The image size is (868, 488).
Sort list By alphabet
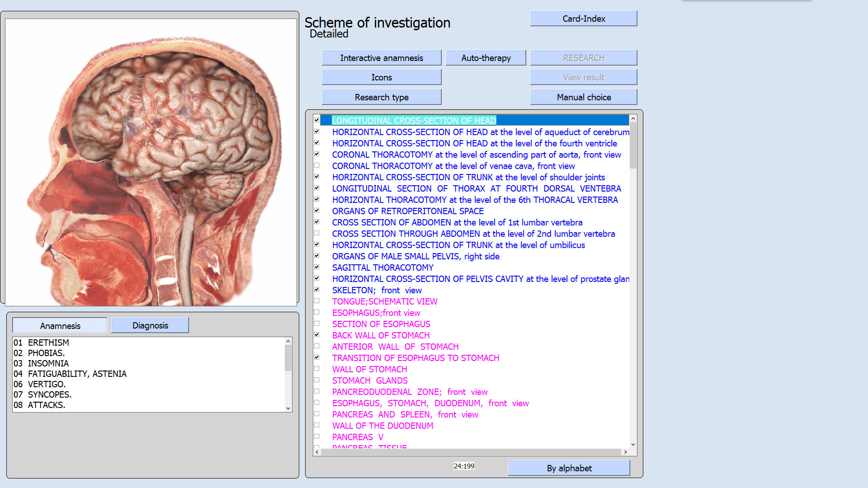point(569,468)
